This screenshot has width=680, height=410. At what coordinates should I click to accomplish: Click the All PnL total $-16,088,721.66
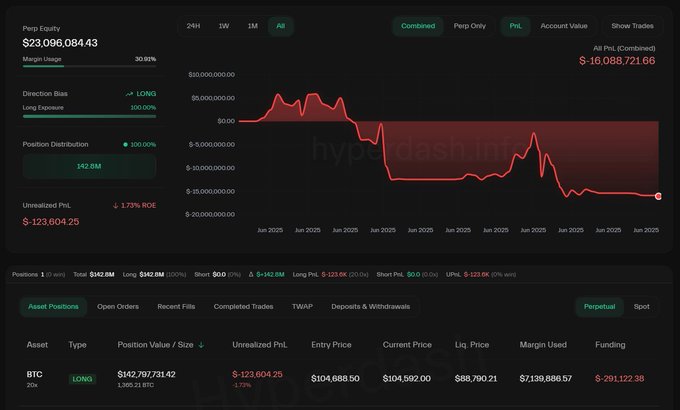[x=617, y=61]
